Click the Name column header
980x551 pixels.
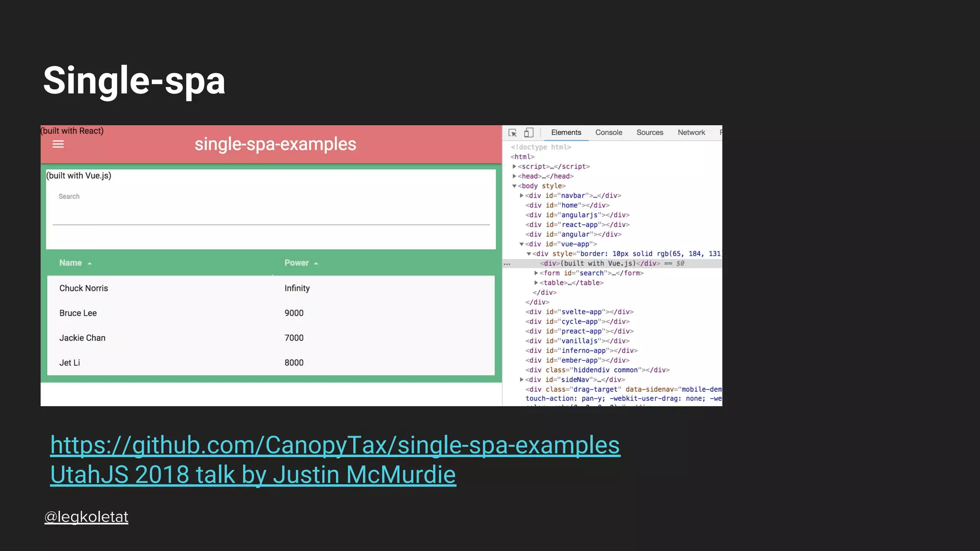[70, 263]
